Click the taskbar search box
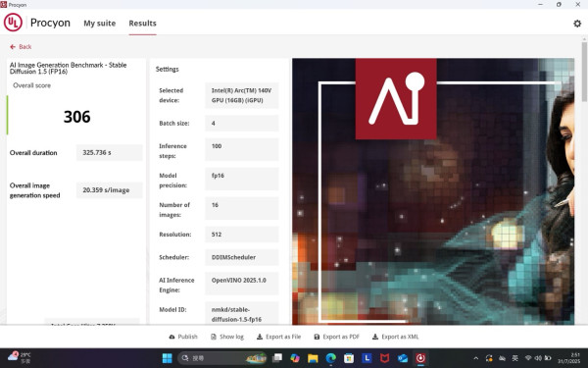Screen dimensions: 588x368 tap(222, 358)
